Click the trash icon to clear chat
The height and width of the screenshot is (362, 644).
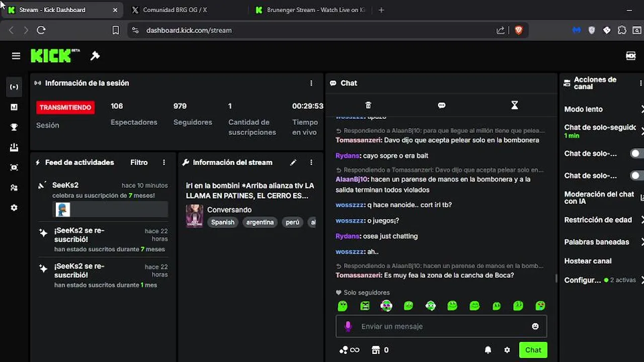pyautogui.click(x=368, y=105)
